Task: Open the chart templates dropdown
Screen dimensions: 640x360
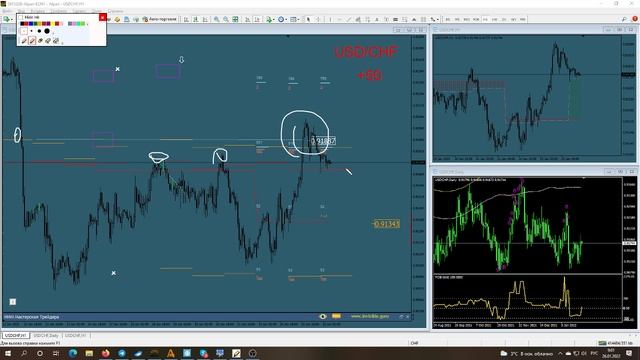Action: [298, 20]
